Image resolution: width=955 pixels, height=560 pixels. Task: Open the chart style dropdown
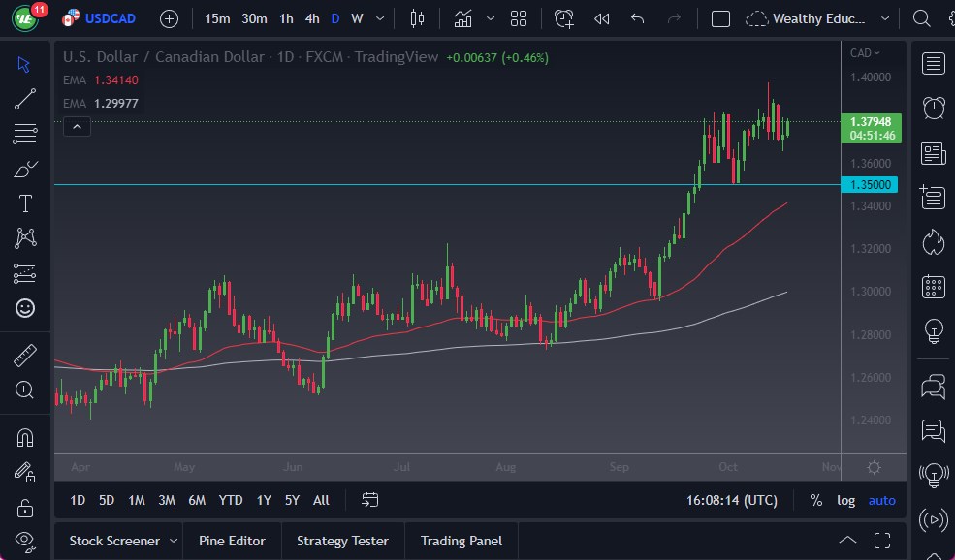tap(419, 17)
